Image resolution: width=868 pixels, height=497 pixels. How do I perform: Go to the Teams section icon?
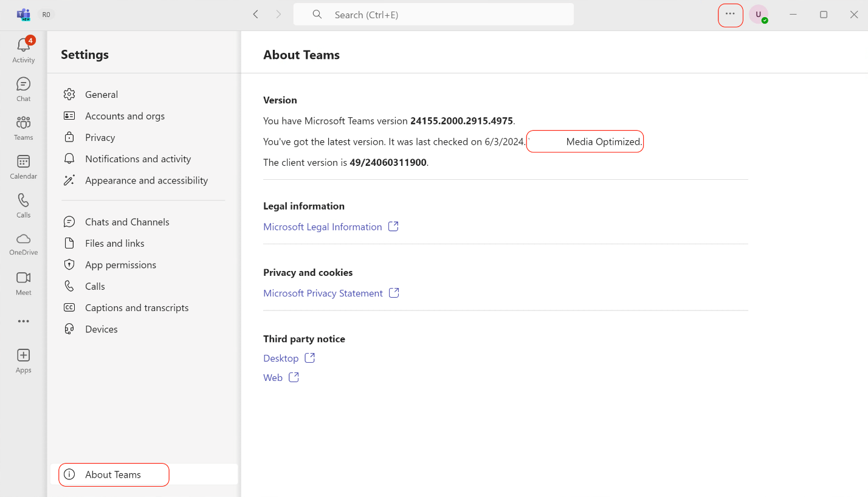click(x=23, y=127)
